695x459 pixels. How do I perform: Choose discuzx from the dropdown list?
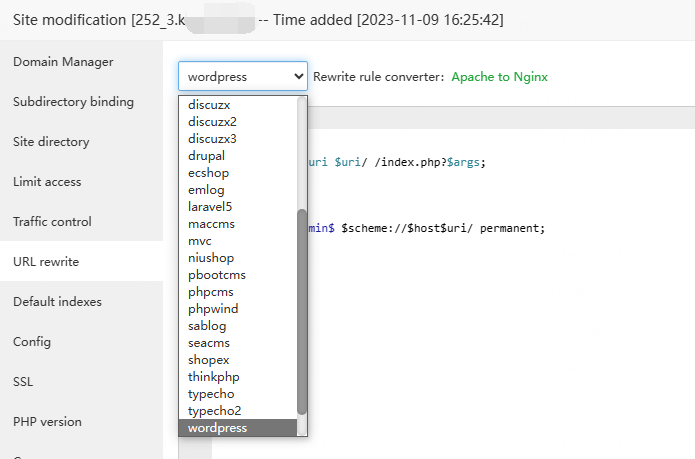pyautogui.click(x=208, y=104)
